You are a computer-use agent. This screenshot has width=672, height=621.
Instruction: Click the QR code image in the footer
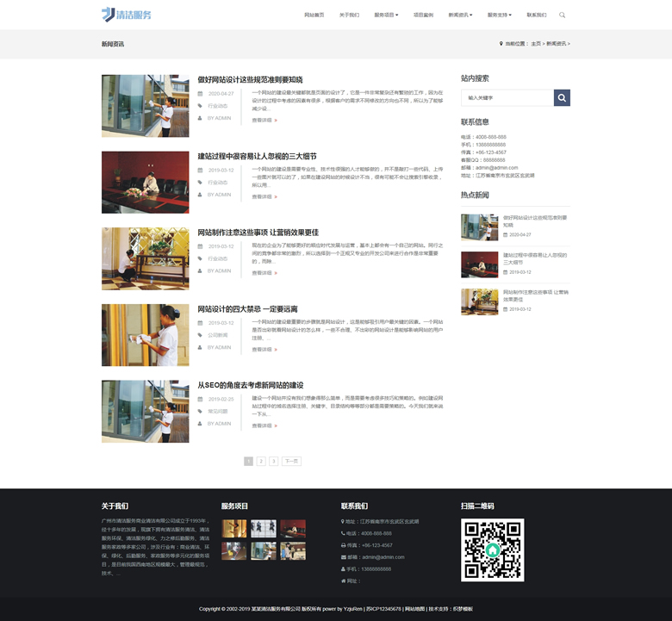point(492,550)
